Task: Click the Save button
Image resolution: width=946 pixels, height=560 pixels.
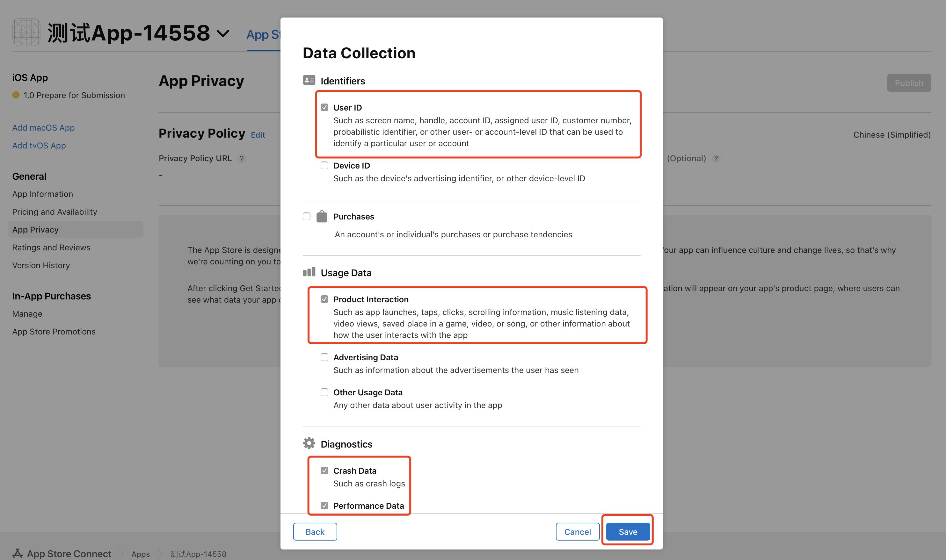Action: [628, 532]
